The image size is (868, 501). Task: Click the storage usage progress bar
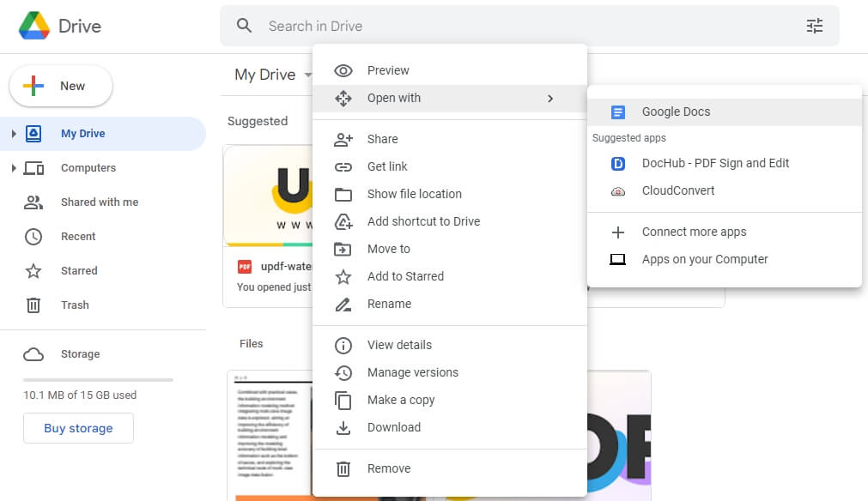click(98, 380)
